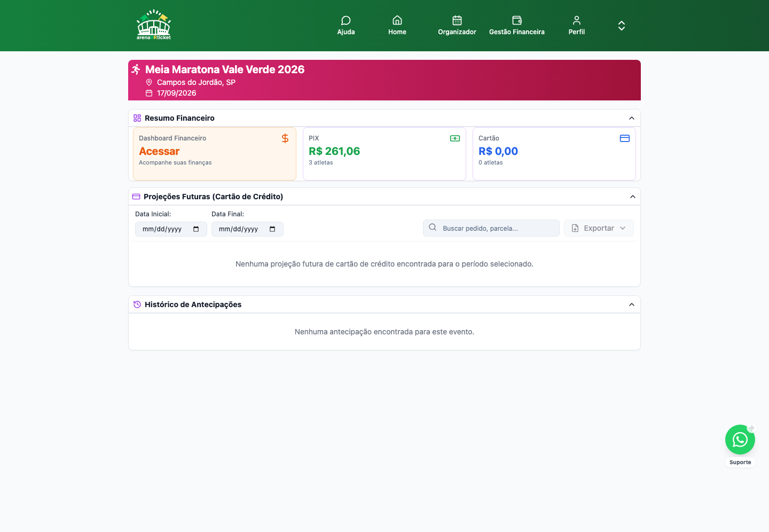Click the 0 atletas text

tap(491, 162)
